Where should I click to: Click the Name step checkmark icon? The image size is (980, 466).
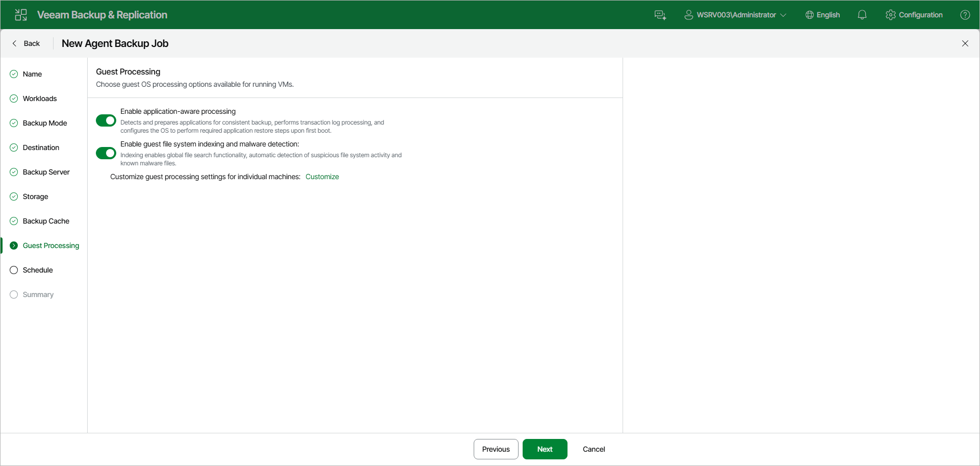(14, 74)
